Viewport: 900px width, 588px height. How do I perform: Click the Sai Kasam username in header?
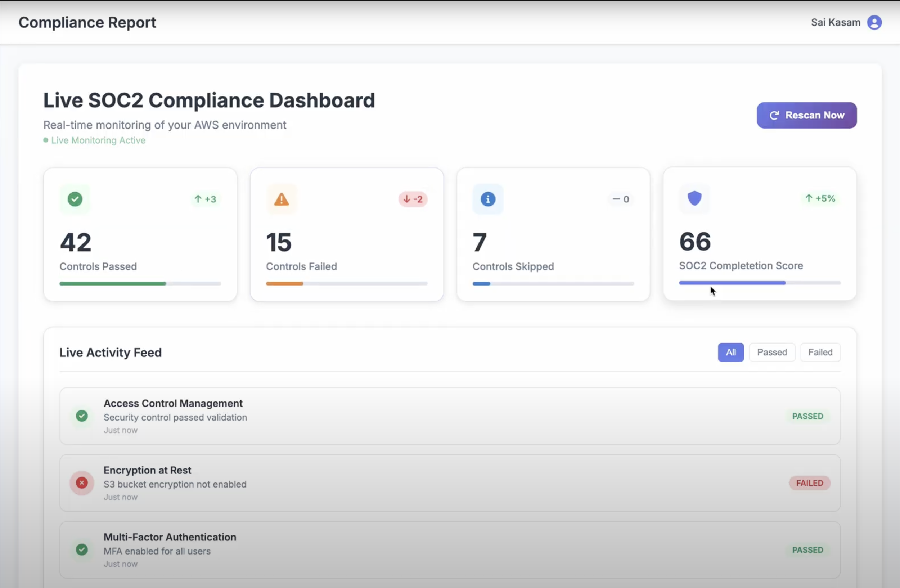point(835,22)
